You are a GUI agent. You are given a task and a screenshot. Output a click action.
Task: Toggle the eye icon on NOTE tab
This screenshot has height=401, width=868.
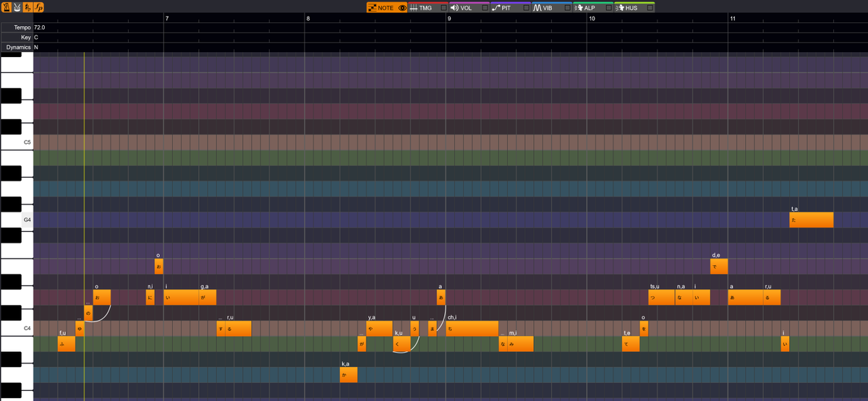[402, 7]
